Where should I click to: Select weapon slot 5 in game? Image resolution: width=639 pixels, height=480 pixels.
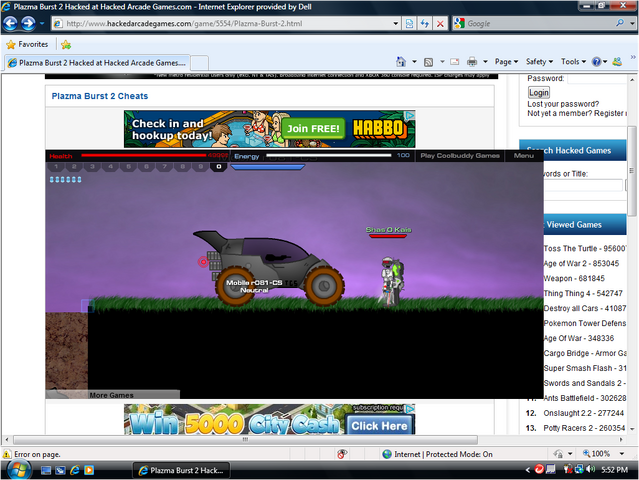point(128,166)
